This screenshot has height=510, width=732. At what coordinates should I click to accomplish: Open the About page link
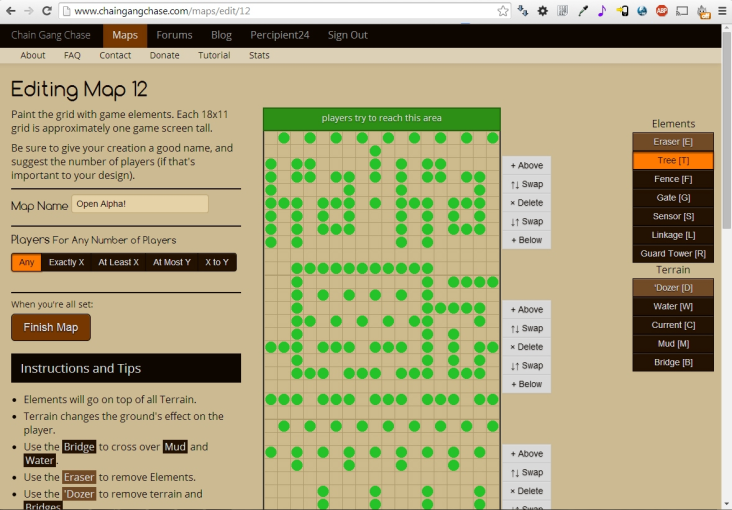coord(33,55)
